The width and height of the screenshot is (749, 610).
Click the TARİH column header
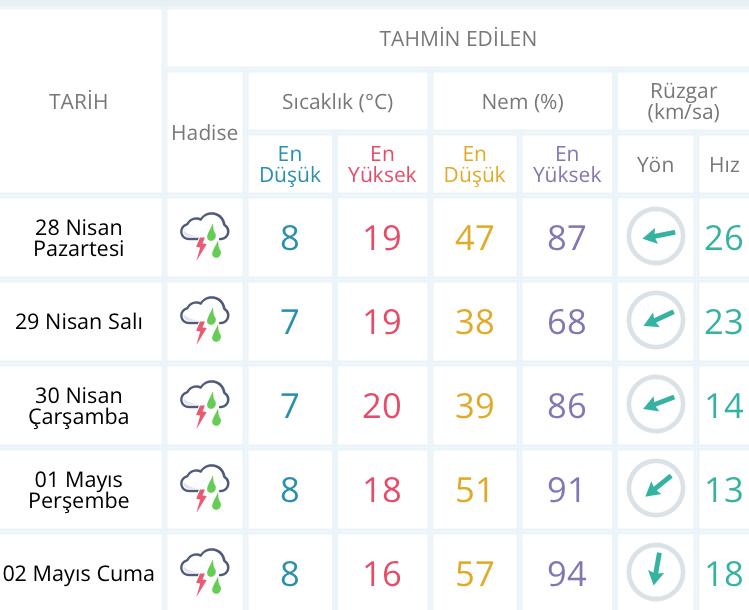pos(79,102)
